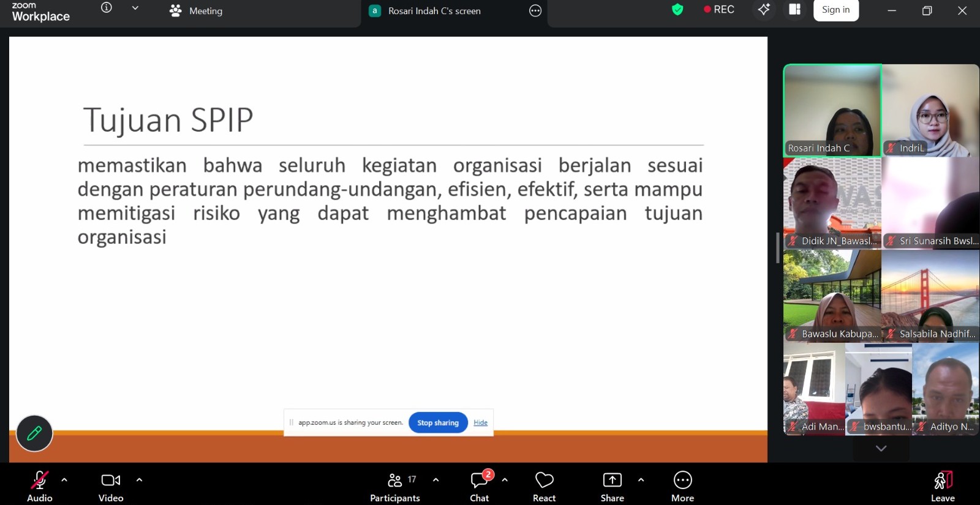Click the green encryption shield icon
This screenshot has height=505, width=980.
677,9
